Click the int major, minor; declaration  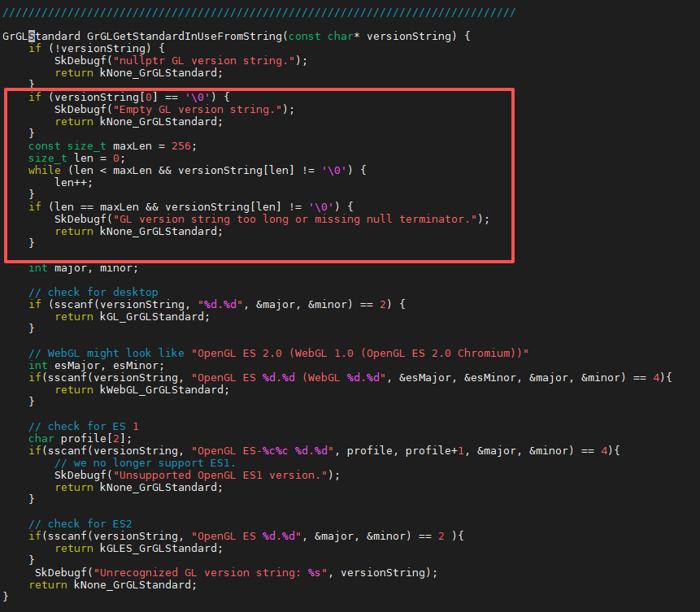84,268
